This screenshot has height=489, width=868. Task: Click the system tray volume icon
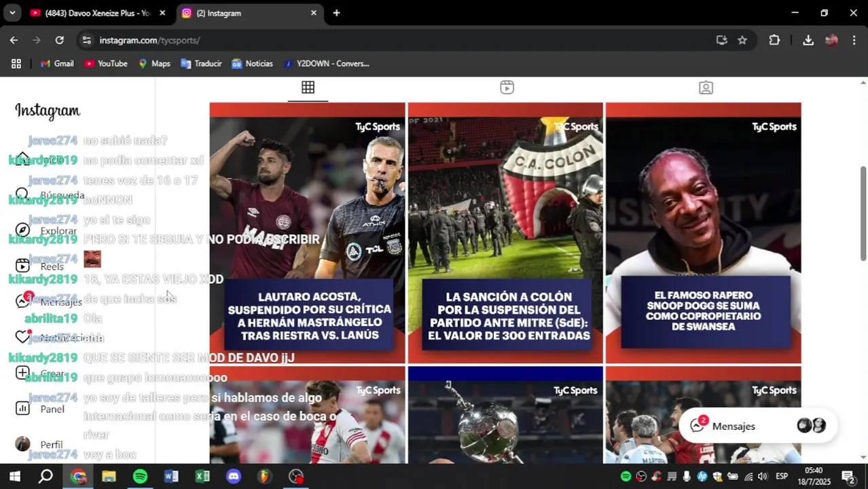(x=763, y=476)
